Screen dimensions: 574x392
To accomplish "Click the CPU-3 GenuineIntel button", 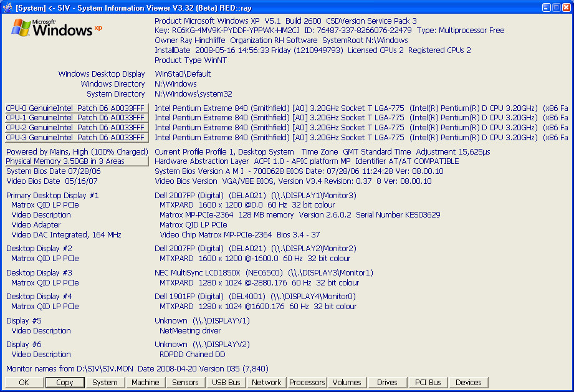I will tap(77, 137).
